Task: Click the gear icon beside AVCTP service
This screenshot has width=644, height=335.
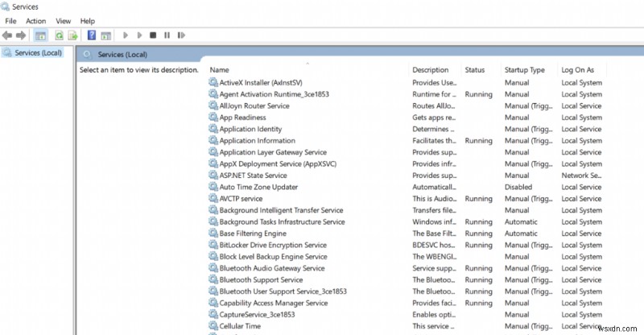Action: point(213,198)
